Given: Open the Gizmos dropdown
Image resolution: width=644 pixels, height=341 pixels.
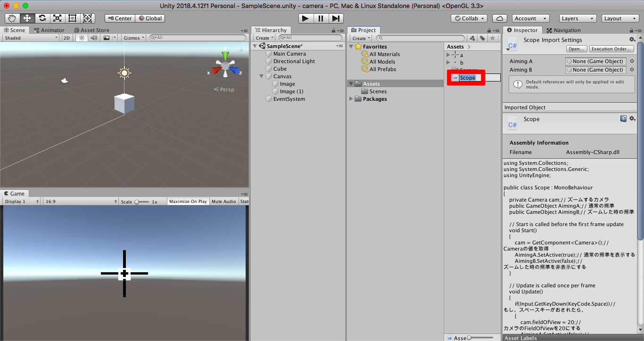Looking at the screenshot, I should coord(134,38).
